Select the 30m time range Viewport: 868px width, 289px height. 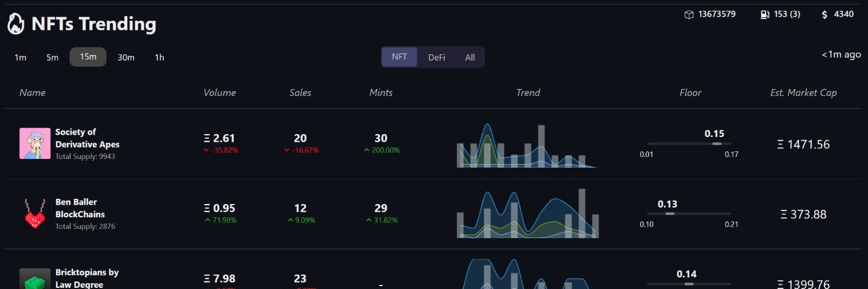click(126, 57)
